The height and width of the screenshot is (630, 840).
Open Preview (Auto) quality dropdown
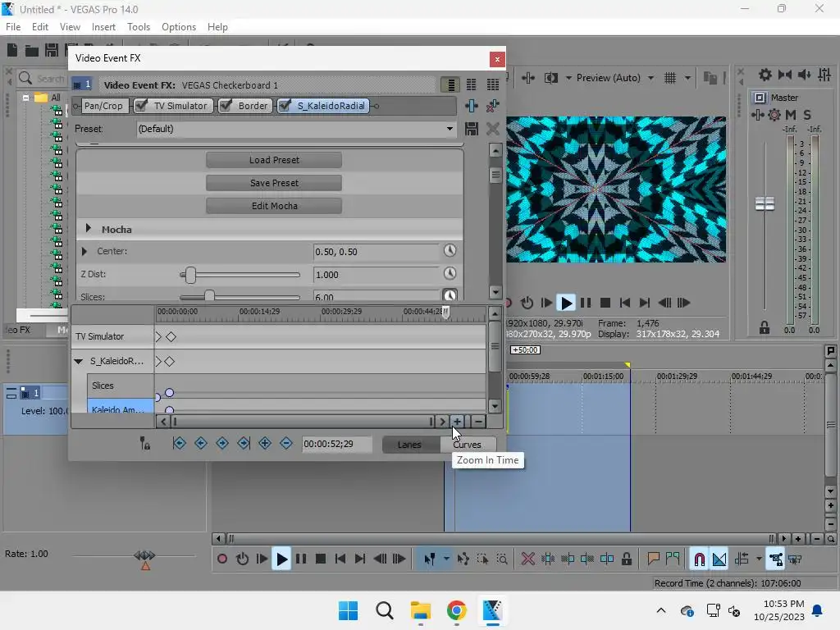pos(651,78)
